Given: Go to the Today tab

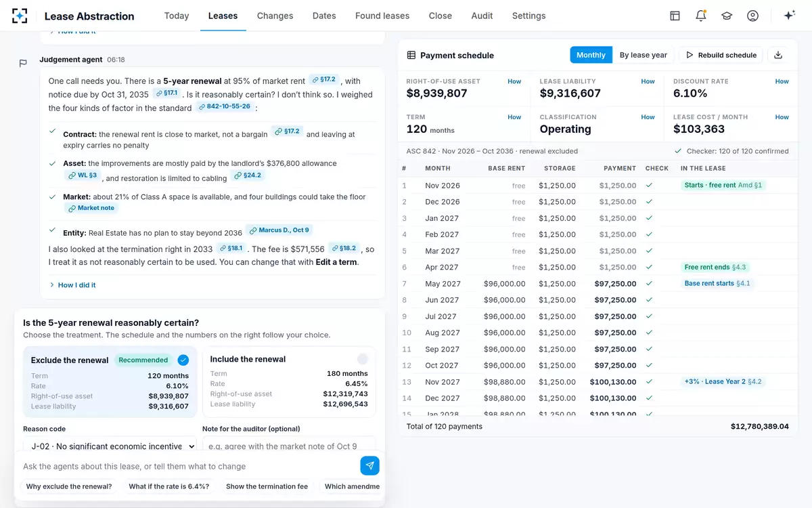Looking at the screenshot, I should tap(177, 16).
